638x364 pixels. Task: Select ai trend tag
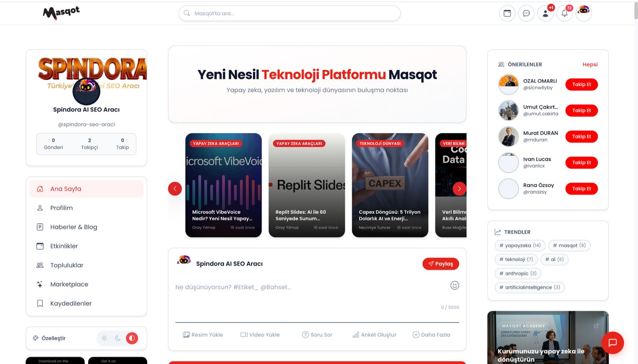(x=554, y=259)
